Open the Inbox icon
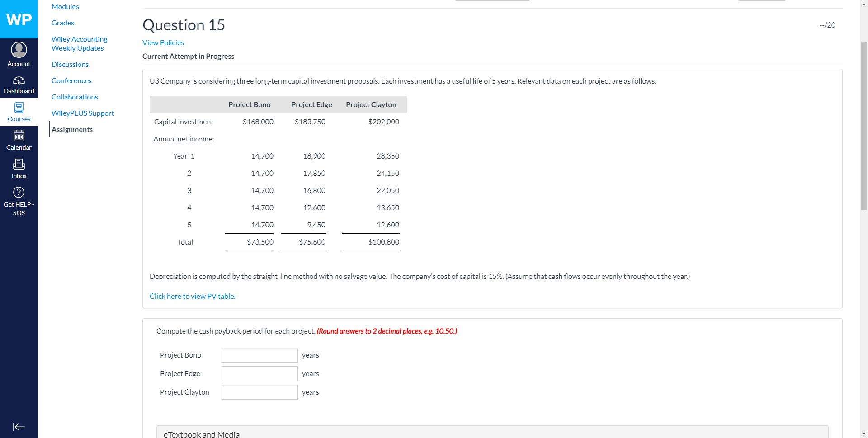868x438 pixels. (x=19, y=168)
